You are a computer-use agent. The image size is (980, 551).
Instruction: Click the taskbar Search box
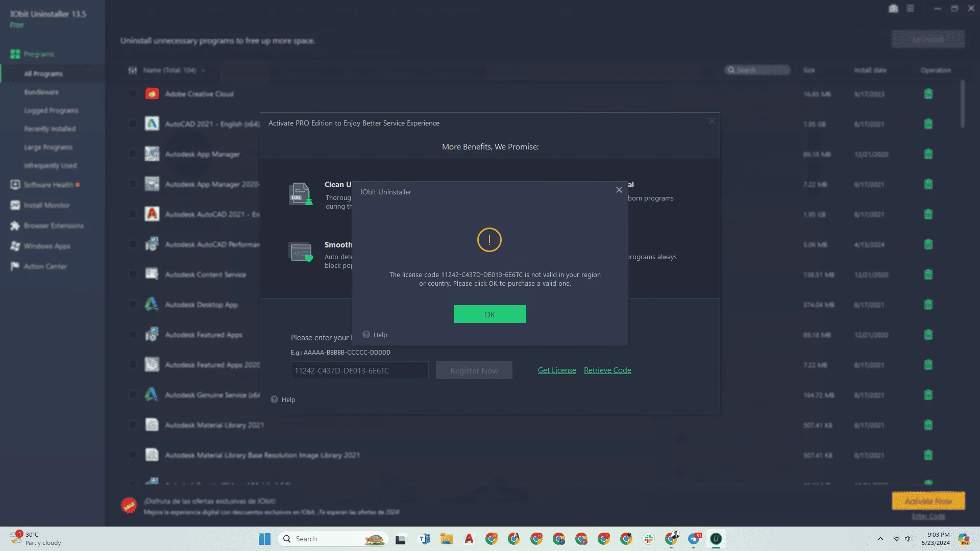click(x=333, y=539)
